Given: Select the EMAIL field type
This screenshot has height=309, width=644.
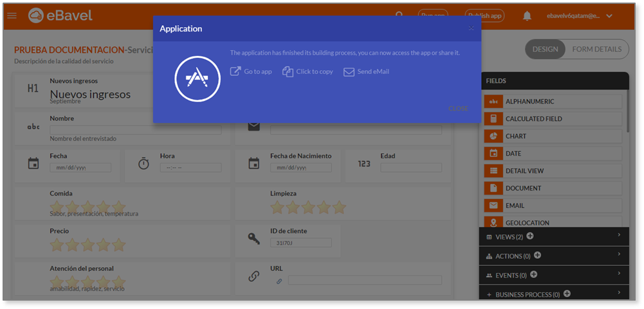Looking at the screenshot, I should (553, 205).
